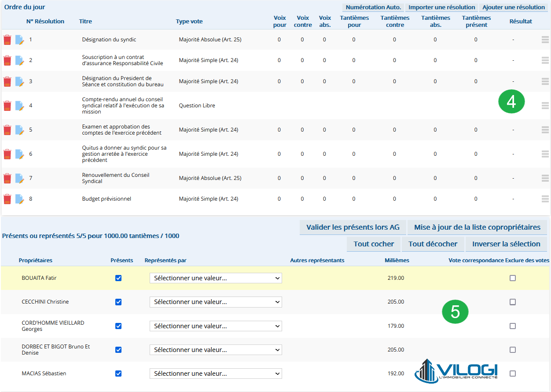Remove the Compte-rendu annuel resolution
Viewport: 551px width, 392px height.
(x=7, y=106)
